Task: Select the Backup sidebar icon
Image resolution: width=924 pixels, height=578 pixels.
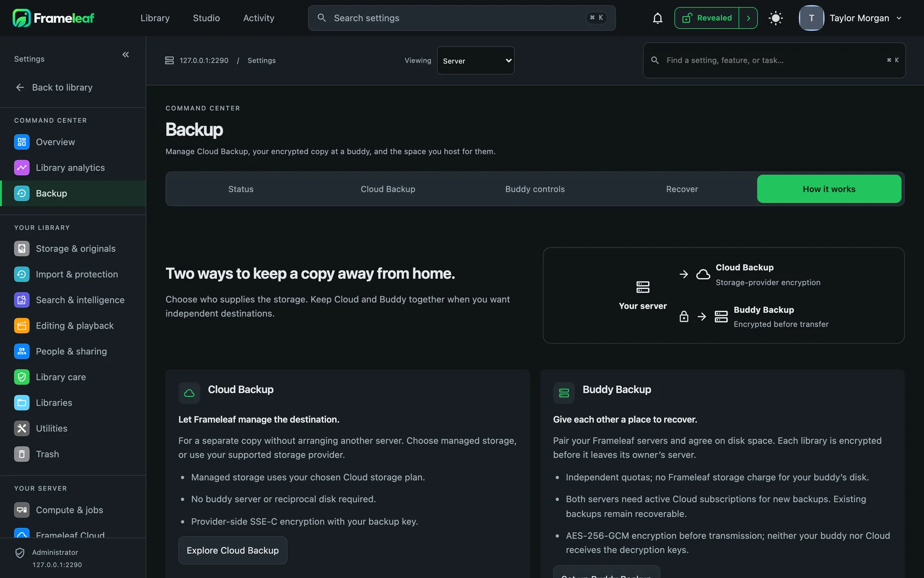Action: point(22,193)
